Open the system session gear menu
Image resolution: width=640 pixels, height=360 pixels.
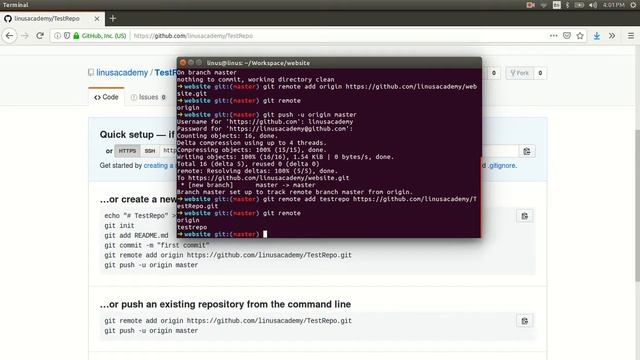pos(633,5)
